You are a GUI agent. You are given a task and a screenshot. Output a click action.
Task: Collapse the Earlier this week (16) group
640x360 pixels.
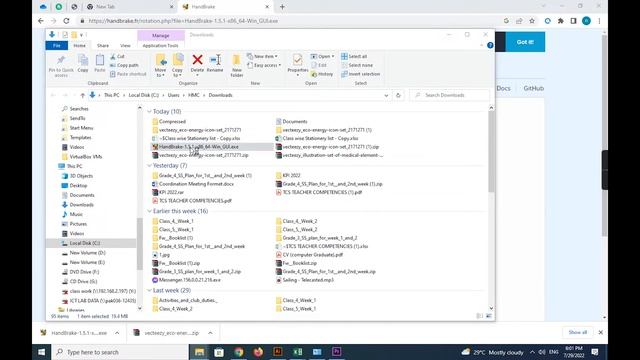click(x=149, y=211)
